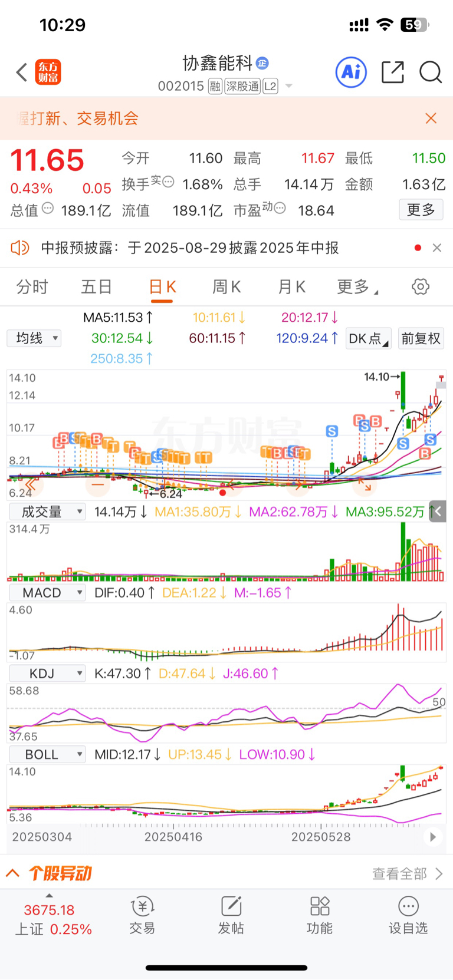Tap the 中报预披露 announcement text

pyautogui.click(x=190, y=248)
